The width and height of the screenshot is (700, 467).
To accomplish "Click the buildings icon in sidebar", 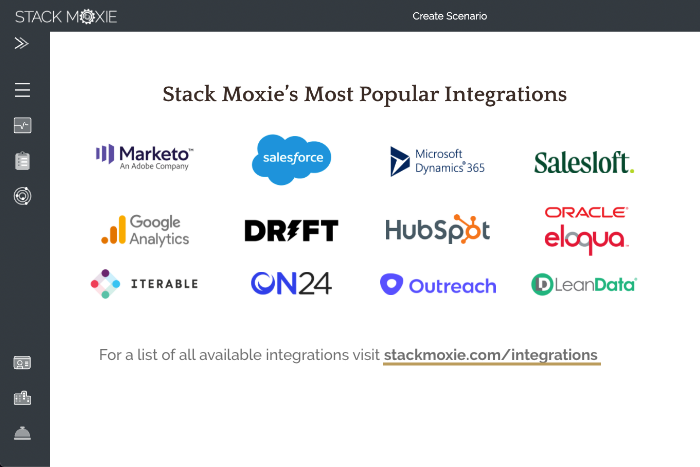I will (22, 398).
